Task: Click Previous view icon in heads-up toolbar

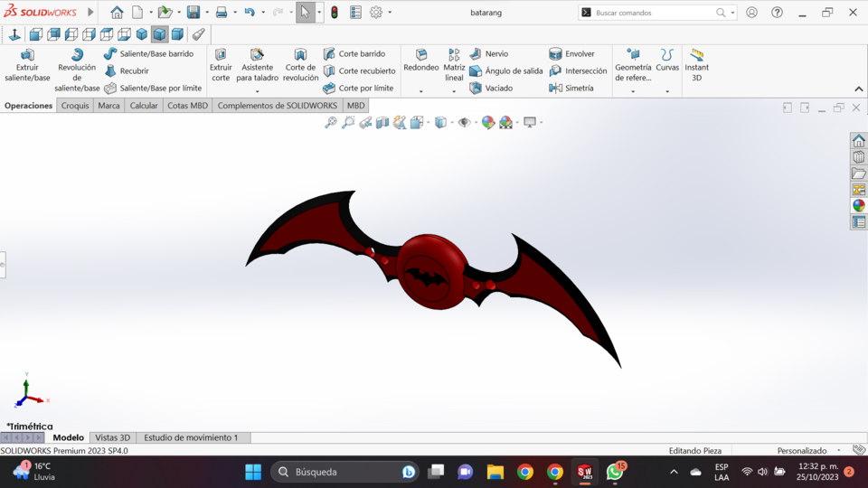Action: tap(365, 122)
